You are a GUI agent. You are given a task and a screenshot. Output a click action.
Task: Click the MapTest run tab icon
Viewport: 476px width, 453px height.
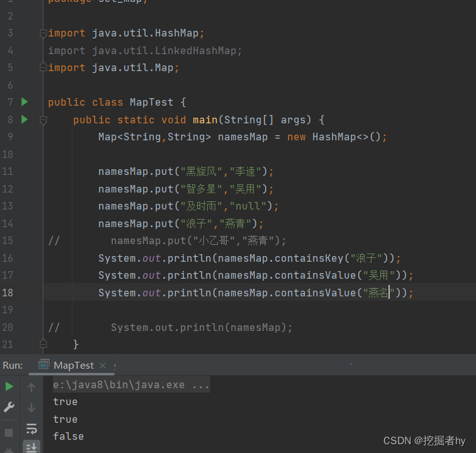[43, 364]
